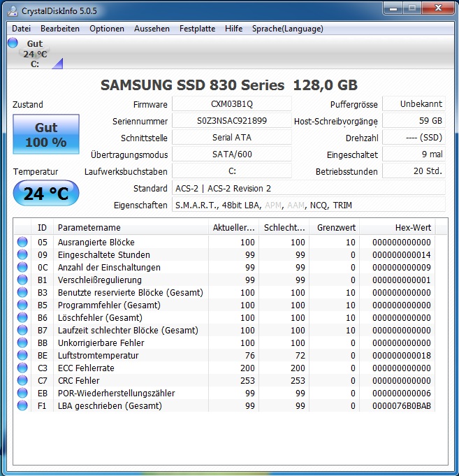
Task: Click the Schlecht... column header
Action: point(284,227)
